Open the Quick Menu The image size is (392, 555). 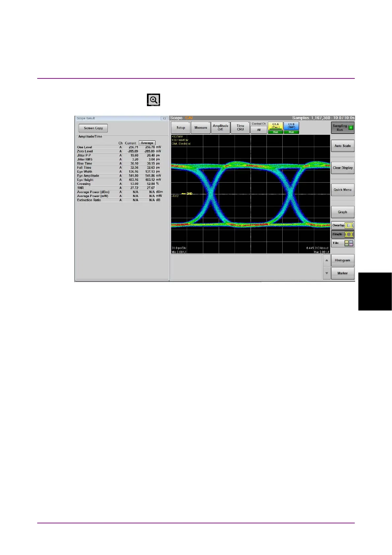pos(343,190)
